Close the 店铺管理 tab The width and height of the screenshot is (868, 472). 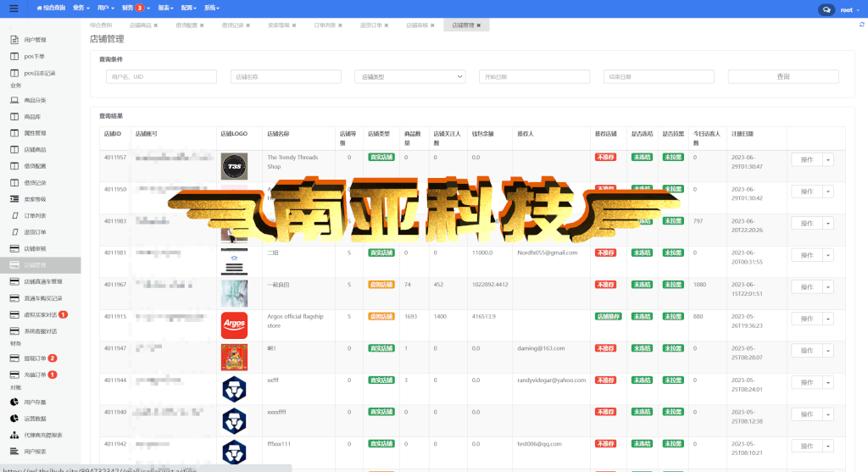[x=479, y=25]
